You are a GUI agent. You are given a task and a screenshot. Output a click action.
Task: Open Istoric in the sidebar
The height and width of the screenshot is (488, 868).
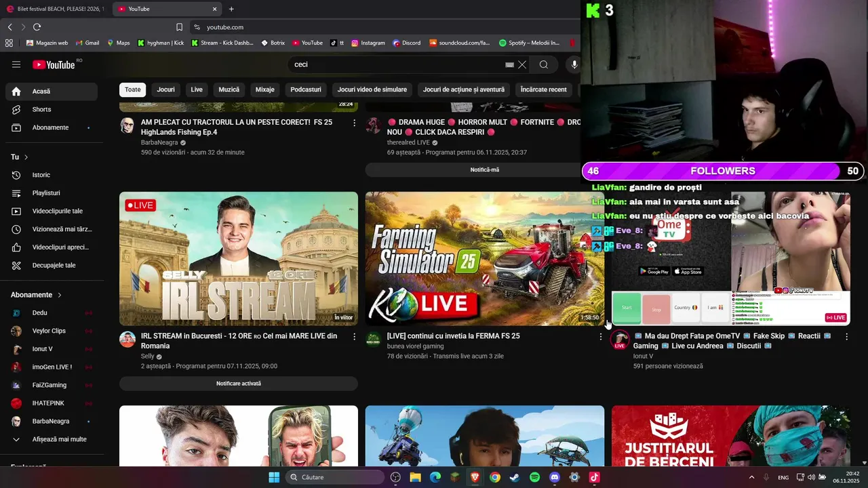(x=52, y=175)
